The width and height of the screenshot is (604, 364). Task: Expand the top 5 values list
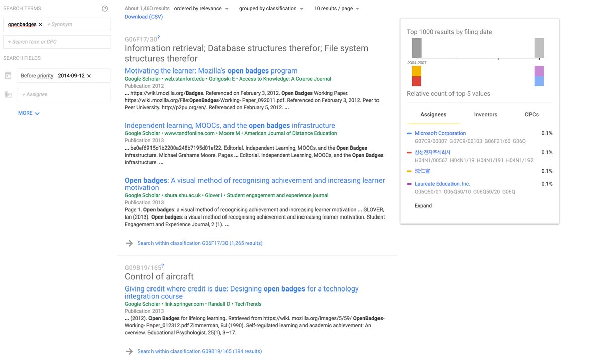[x=423, y=206]
